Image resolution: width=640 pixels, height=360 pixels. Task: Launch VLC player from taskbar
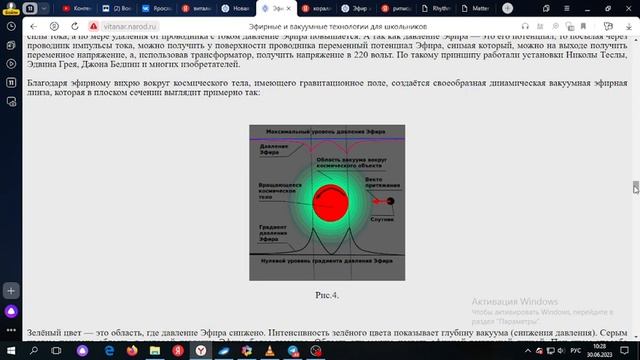click(x=270, y=351)
